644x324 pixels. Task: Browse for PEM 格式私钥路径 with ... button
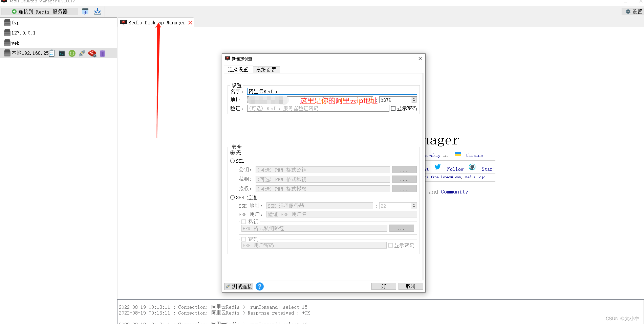[402, 228]
